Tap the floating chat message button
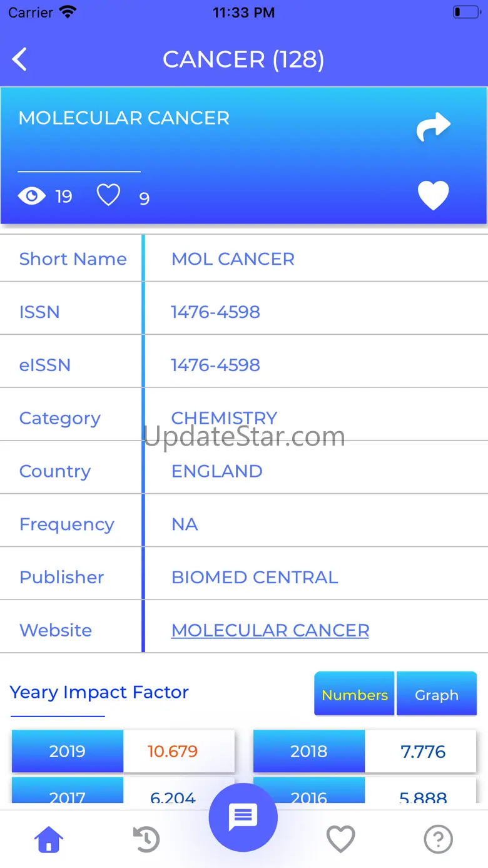The image size is (488, 868). [243, 817]
